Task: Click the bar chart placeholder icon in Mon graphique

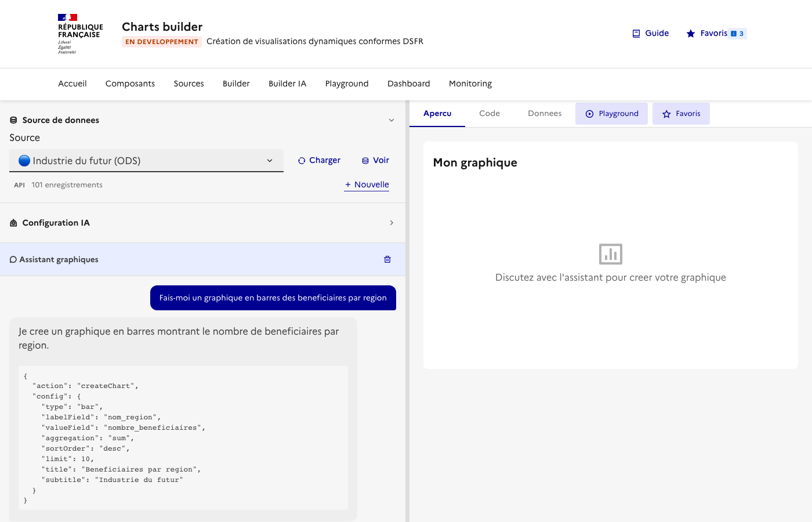Action: [610, 253]
